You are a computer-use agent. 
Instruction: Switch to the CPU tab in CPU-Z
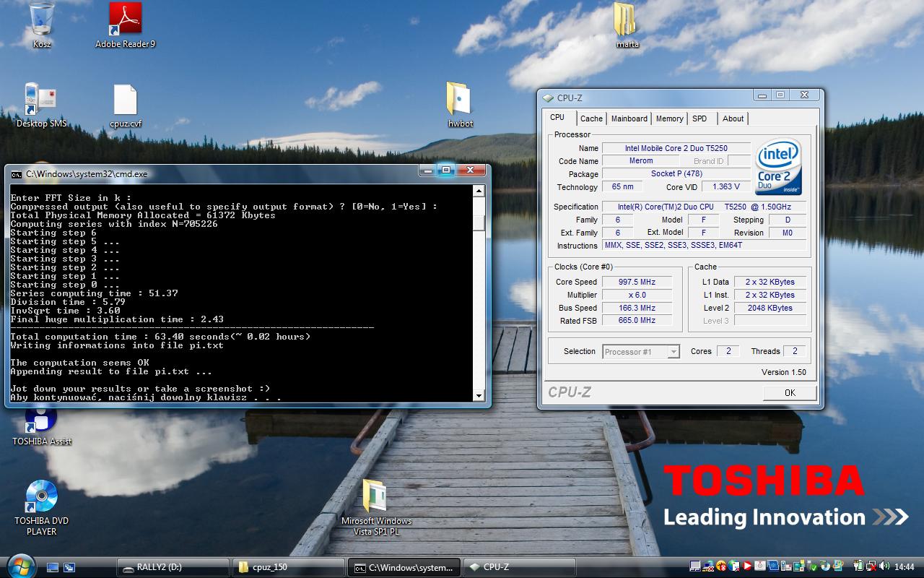[x=557, y=118]
